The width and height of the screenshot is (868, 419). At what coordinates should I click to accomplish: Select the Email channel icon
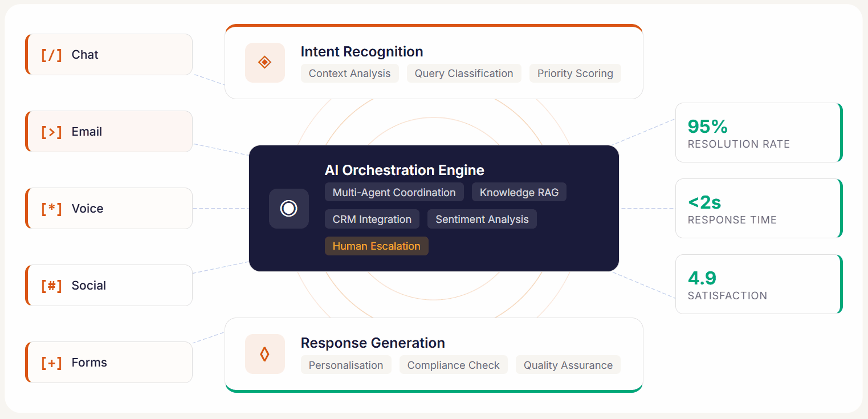coord(51,131)
